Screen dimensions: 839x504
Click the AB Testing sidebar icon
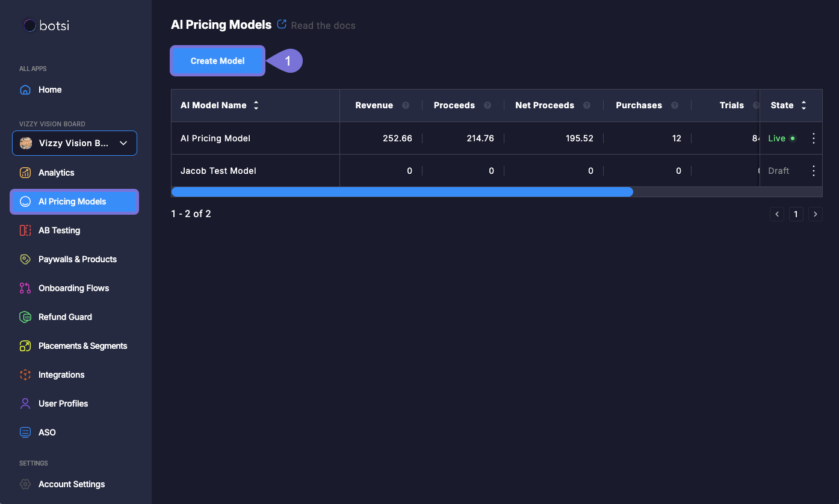(x=25, y=230)
